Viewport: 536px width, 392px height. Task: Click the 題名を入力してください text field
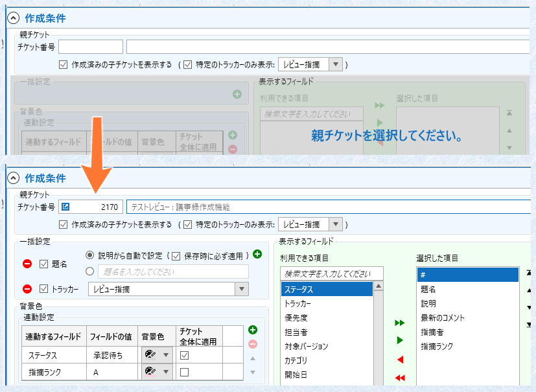[x=173, y=271]
